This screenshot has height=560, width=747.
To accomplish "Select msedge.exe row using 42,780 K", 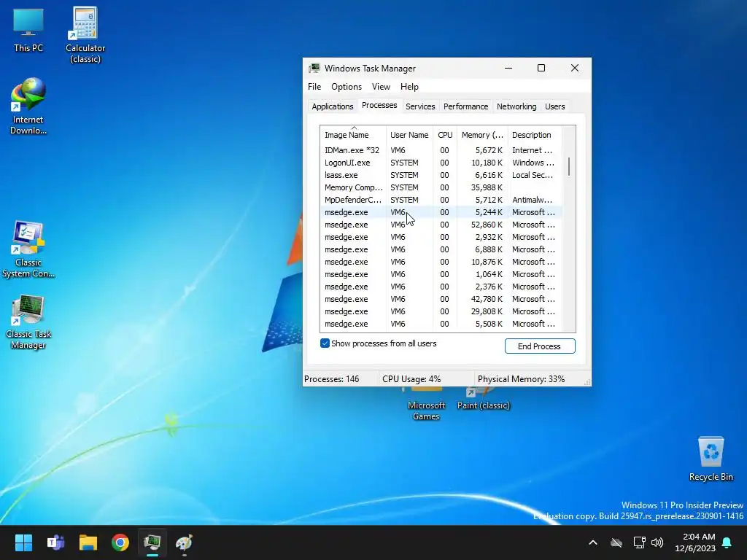I will click(441, 298).
